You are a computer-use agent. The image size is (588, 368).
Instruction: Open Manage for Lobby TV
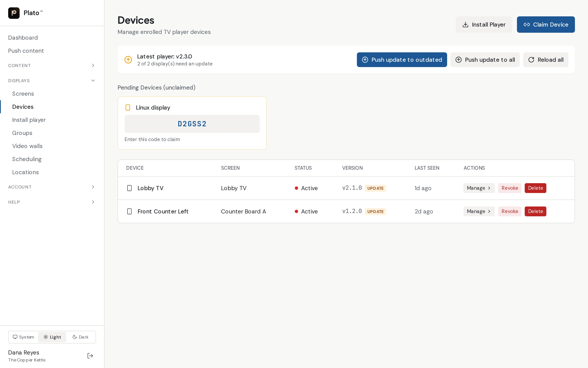coord(479,188)
